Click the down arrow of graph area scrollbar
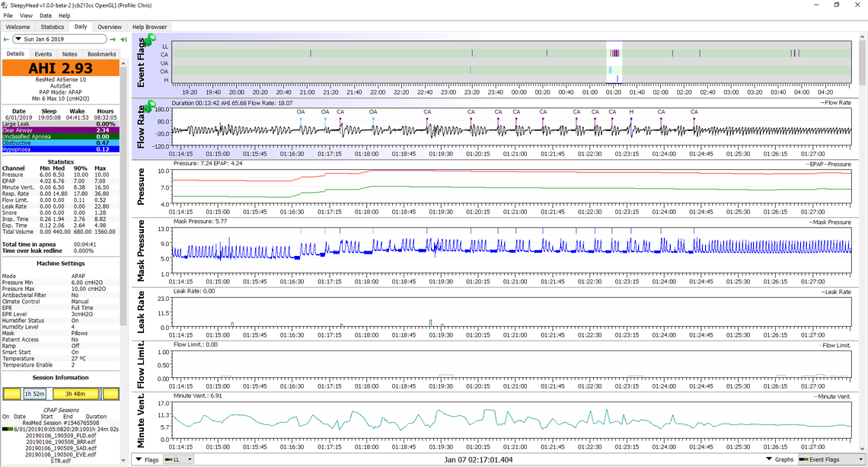This screenshot has height=467, width=868. pyautogui.click(x=863, y=449)
